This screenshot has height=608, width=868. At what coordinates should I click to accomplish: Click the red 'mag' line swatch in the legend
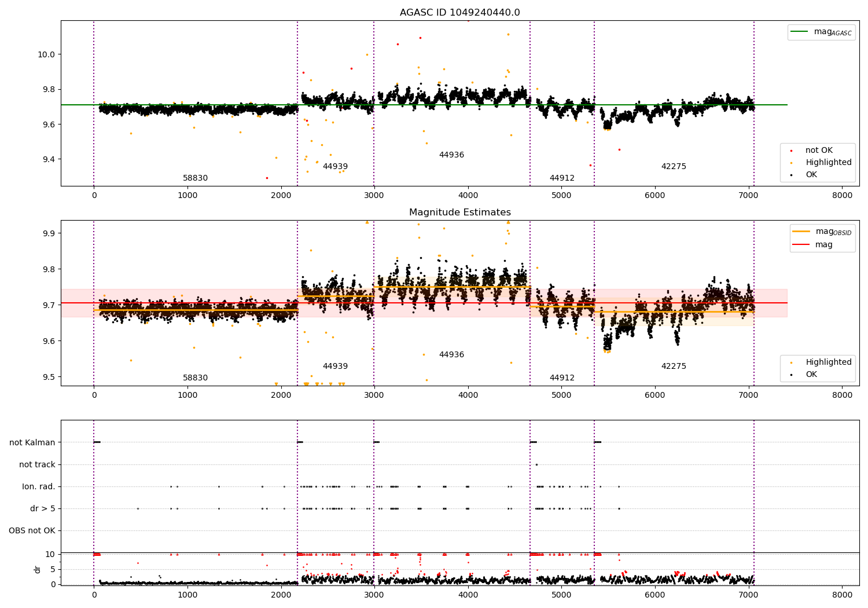[801, 244]
